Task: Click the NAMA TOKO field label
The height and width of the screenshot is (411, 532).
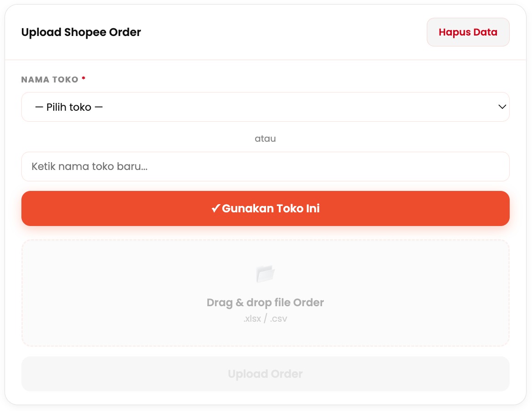Action: 50,80
